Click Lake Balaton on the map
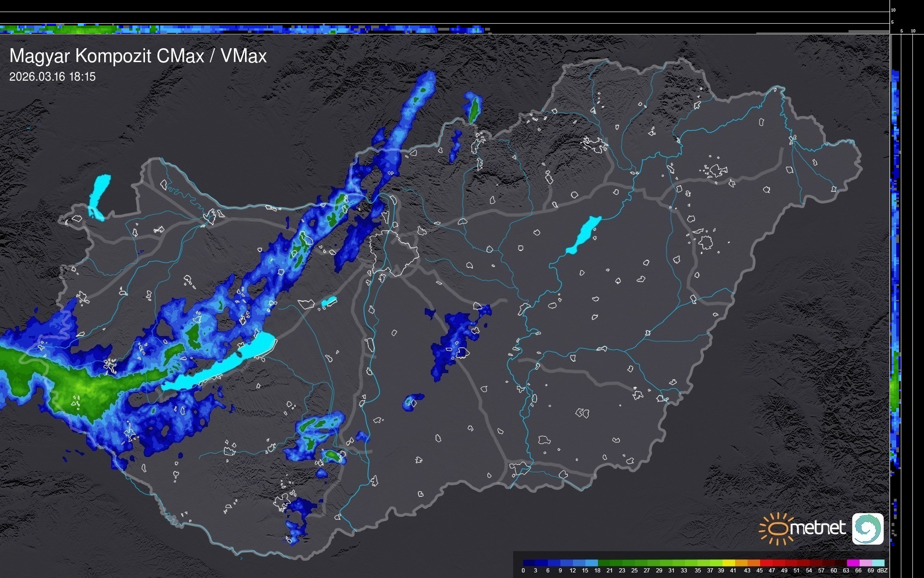Viewport: 924px width, 578px height. (221, 366)
